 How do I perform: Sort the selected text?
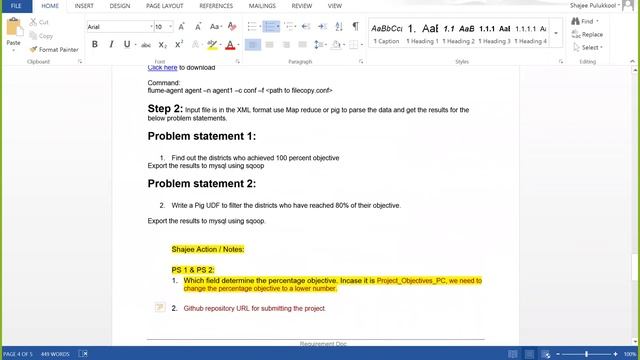point(339,27)
